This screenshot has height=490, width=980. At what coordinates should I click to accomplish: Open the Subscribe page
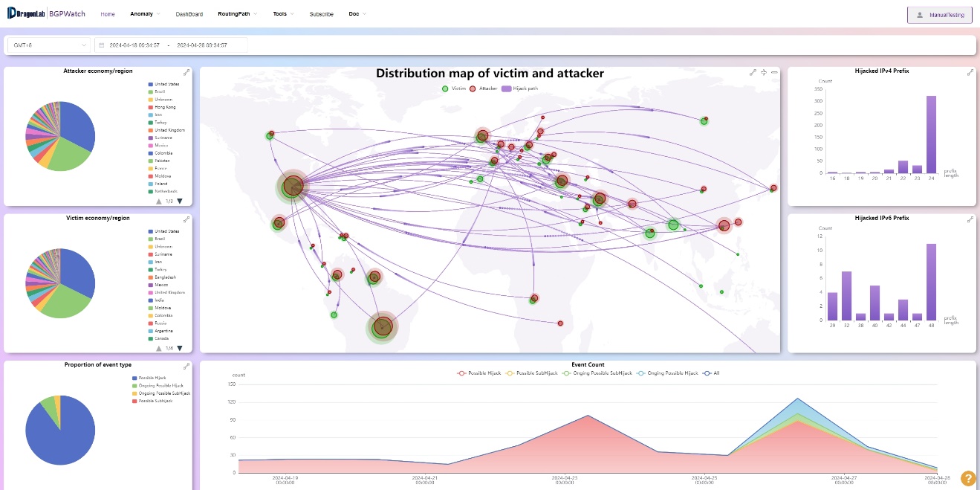pyautogui.click(x=321, y=14)
